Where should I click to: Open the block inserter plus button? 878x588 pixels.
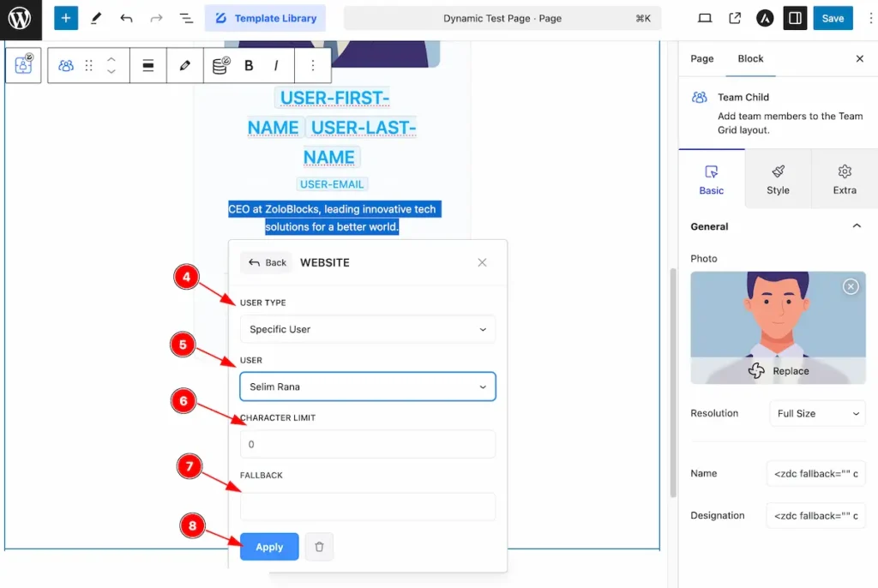coord(65,19)
